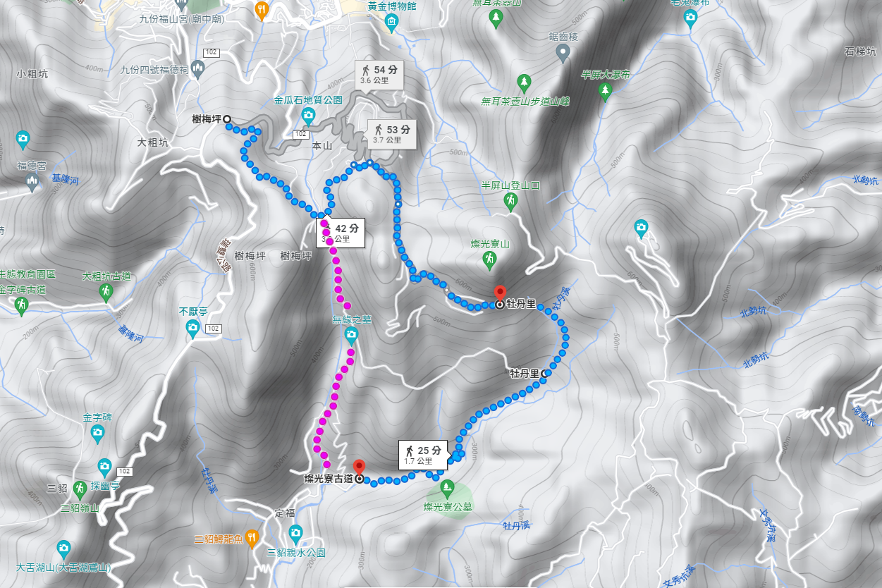The height and width of the screenshot is (588, 882).
Task: Click the 樹梅坪 route start waypoint
Action: (227, 120)
